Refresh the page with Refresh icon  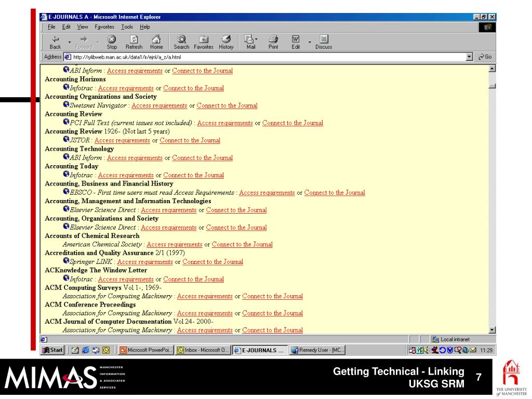coord(134,42)
